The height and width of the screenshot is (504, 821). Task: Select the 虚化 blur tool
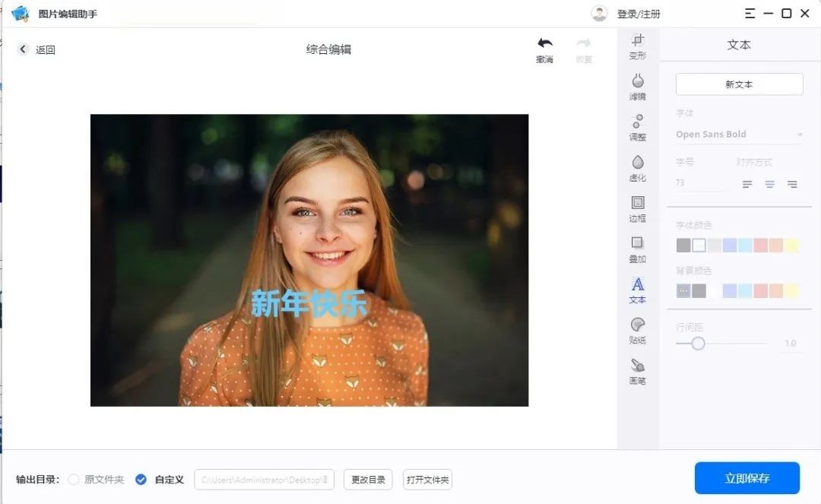[638, 168]
